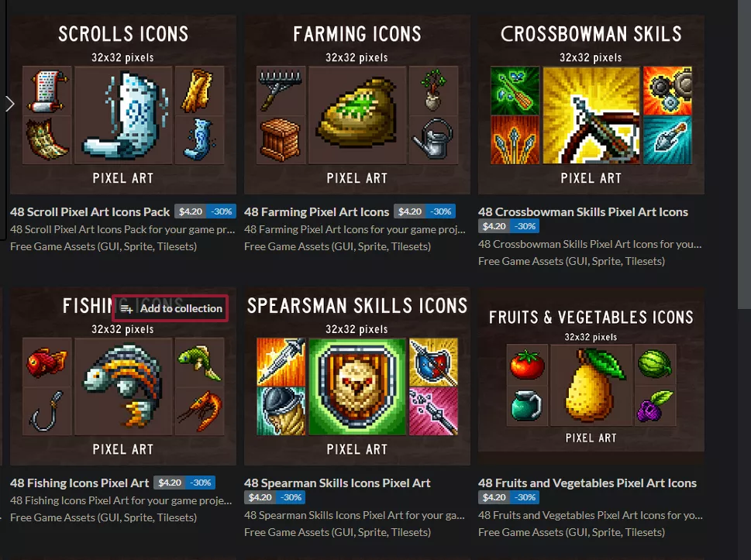This screenshot has height=560, width=751.
Task: Click the fishing hook icon
Action: point(47,411)
